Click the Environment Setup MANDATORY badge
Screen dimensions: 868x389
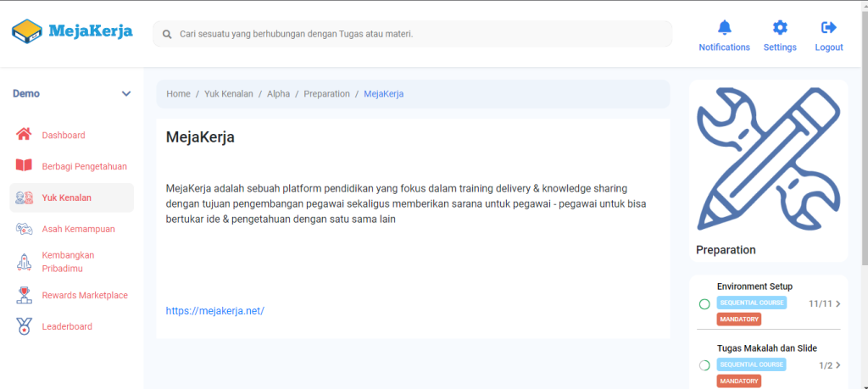coord(739,320)
